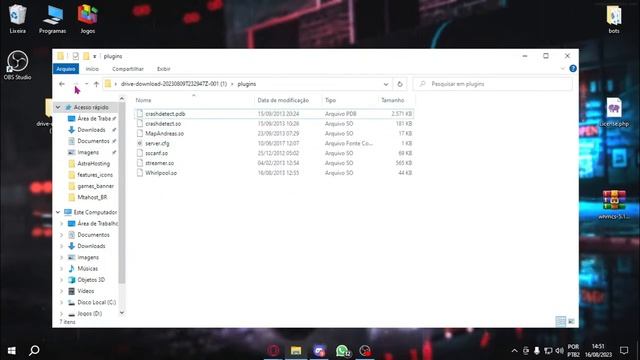Open the Jogos desktop icon
Image resolution: width=640 pixels, height=360 pixels.
pos(87,19)
